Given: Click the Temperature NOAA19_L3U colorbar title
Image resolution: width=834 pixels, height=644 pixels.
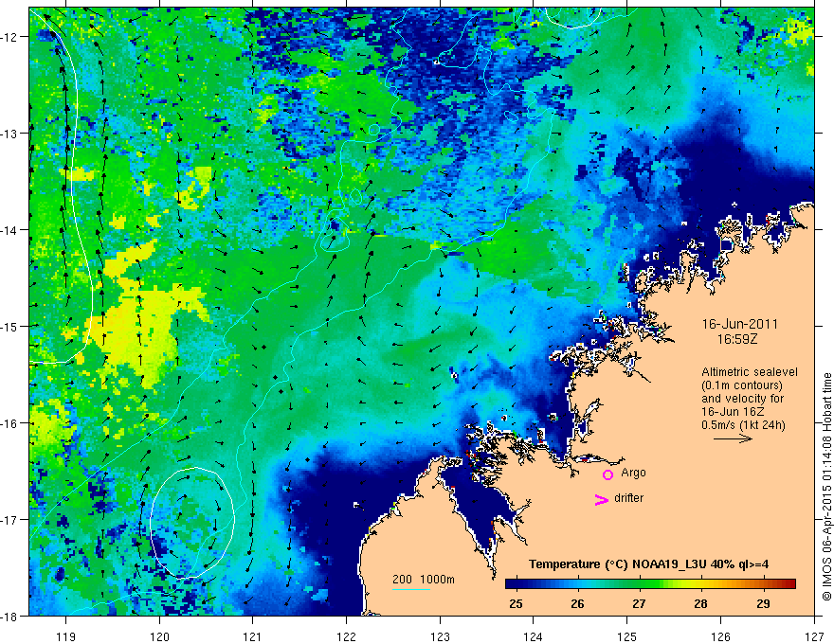Looking at the screenshot, I should (x=648, y=564).
